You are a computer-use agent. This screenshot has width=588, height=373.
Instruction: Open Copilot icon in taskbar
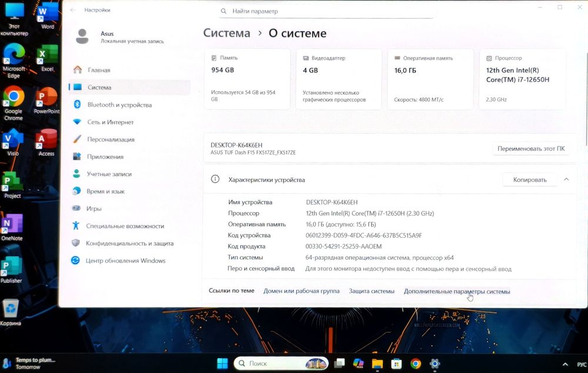[x=359, y=363]
